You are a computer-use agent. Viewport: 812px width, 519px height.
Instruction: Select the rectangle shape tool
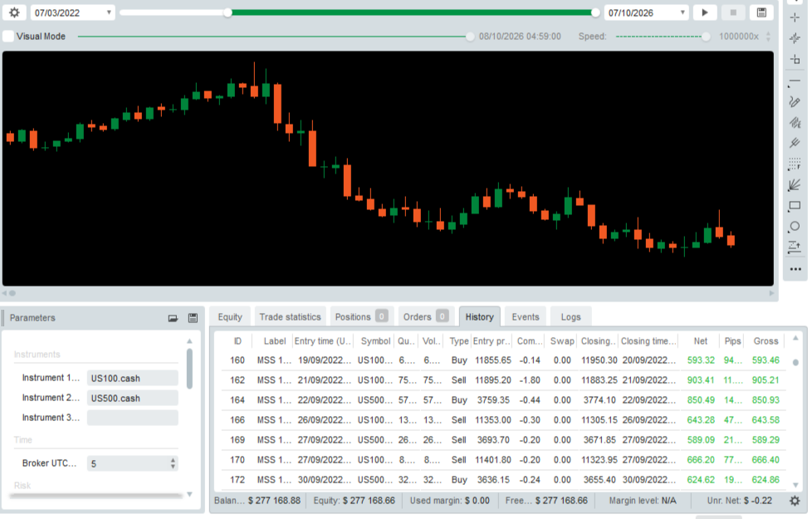click(x=795, y=206)
